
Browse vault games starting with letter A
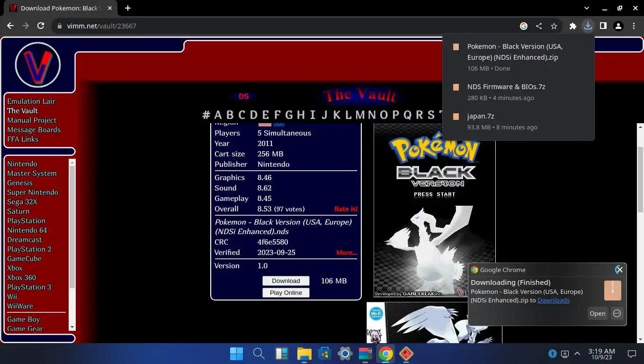click(218, 115)
